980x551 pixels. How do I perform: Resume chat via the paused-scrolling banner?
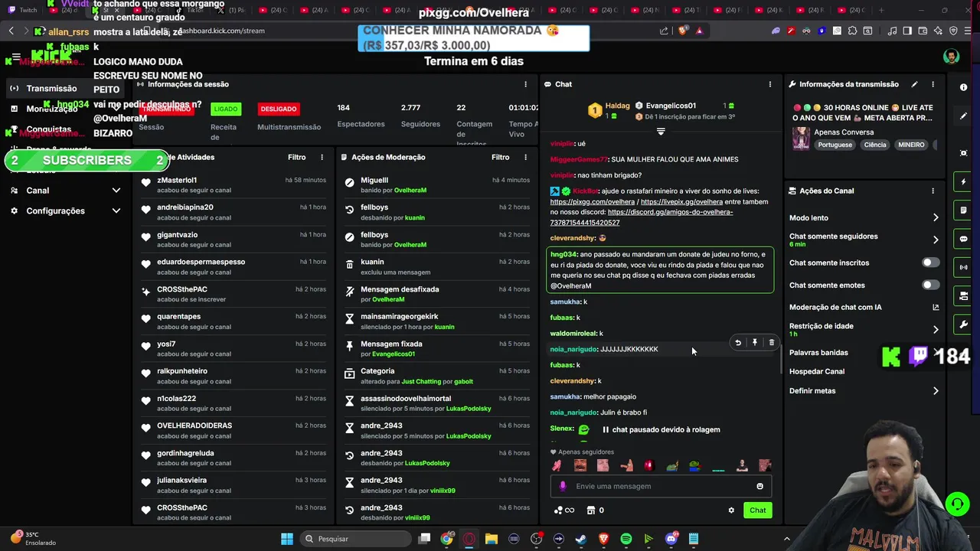pos(661,430)
